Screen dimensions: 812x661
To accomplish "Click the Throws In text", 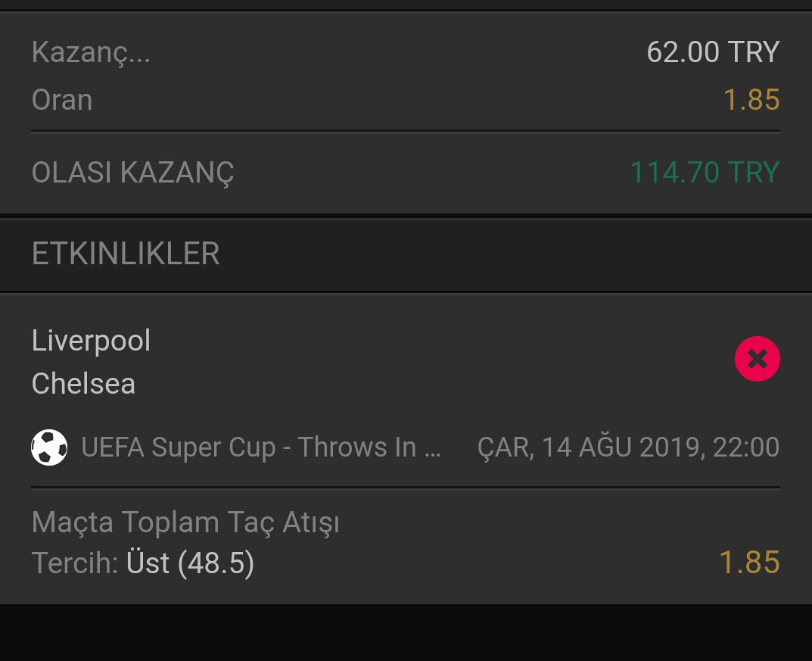I will click(356, 447).
